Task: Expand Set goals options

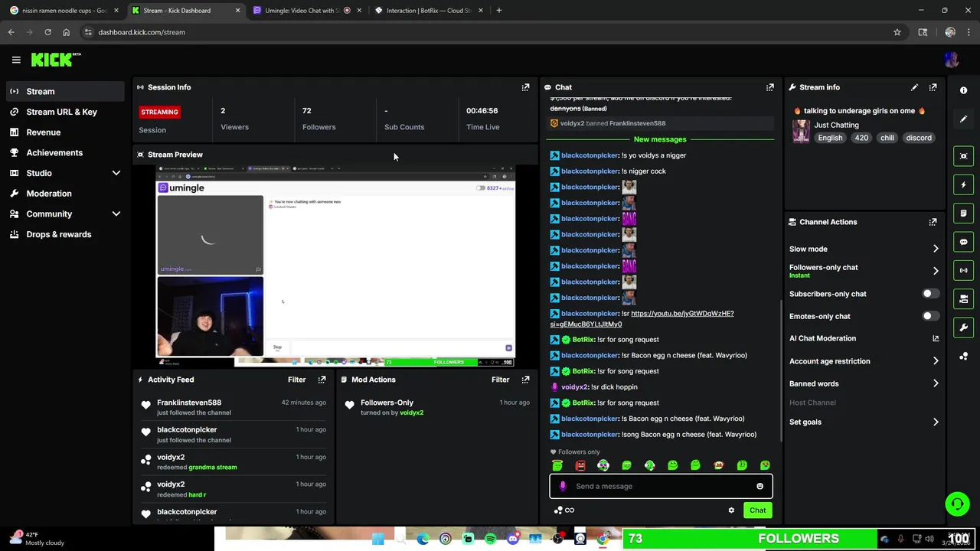Action: click(x=936, y=422)
